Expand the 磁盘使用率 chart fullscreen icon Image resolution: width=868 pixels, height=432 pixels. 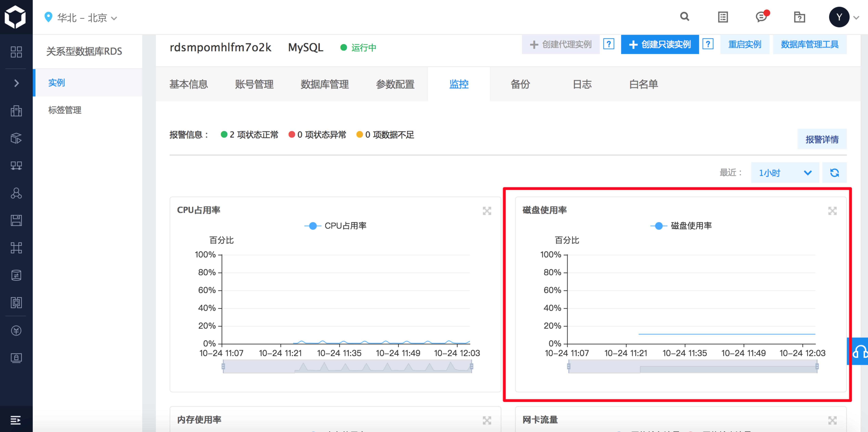point(832,211)
